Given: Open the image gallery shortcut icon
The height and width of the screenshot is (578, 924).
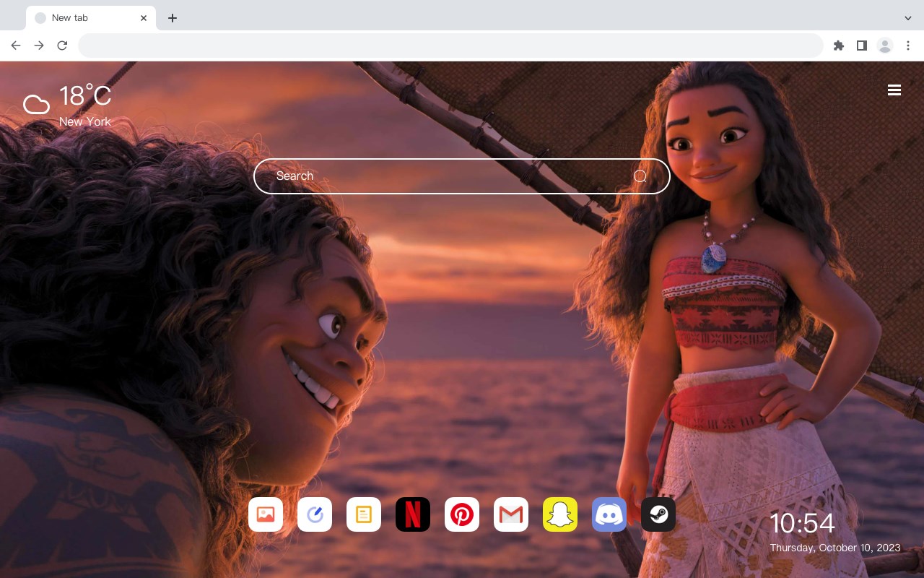Looking at the screenshot, I should point(266,514).
